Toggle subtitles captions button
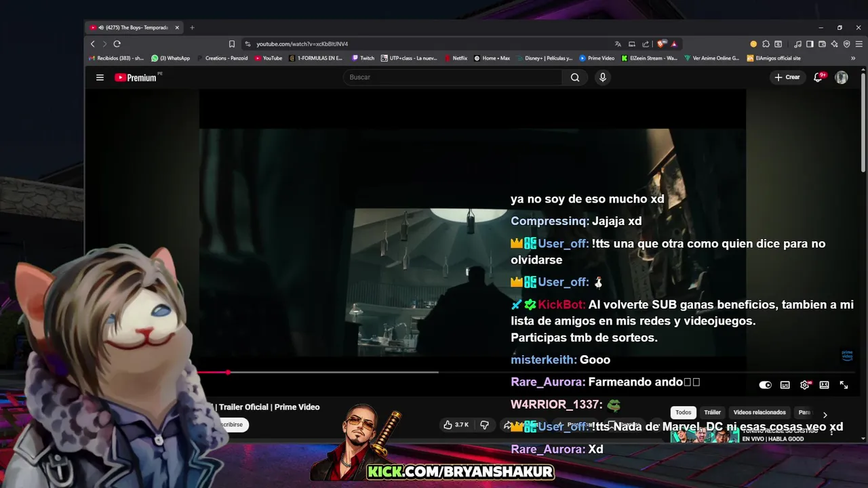This screenshot has width=868, height=488. coord(785,385)
